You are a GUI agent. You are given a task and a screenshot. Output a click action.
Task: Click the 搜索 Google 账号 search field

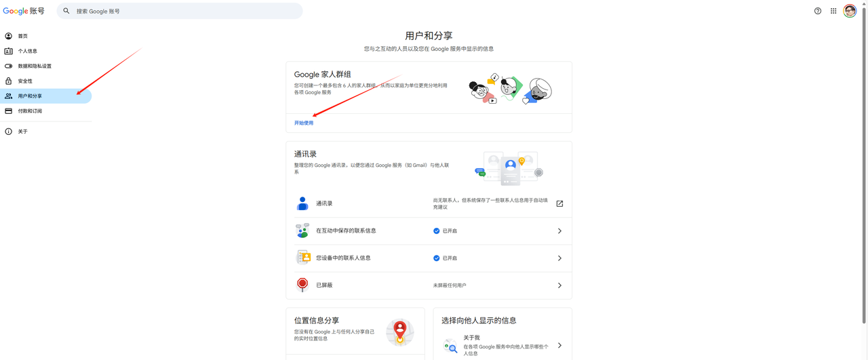[x=183, y=11]
